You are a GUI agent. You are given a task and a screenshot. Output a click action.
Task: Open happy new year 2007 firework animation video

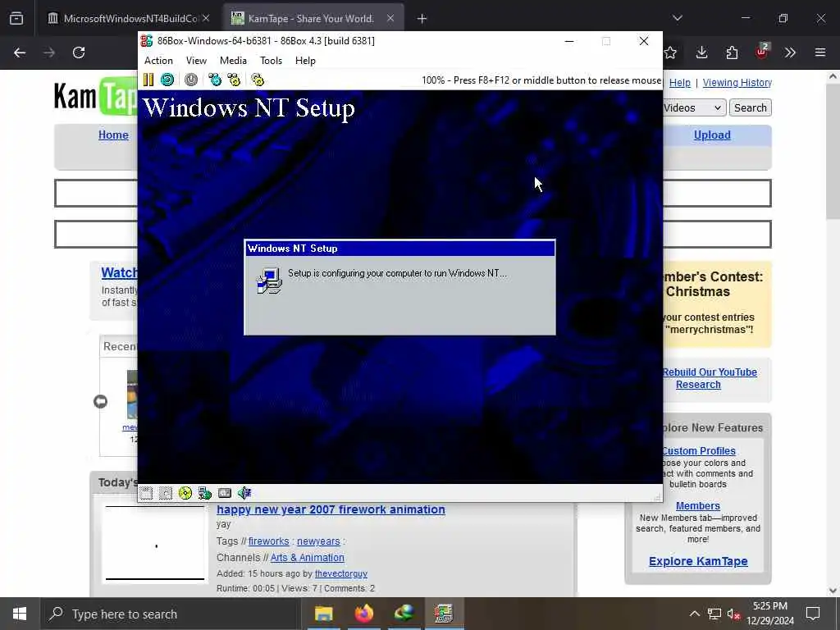[331, 509]
